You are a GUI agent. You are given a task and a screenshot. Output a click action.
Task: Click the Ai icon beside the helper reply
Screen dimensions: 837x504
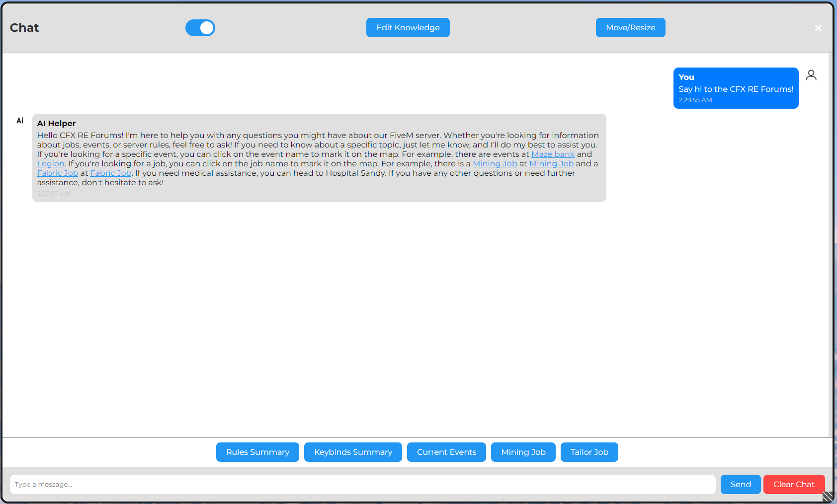click(20, 121)
